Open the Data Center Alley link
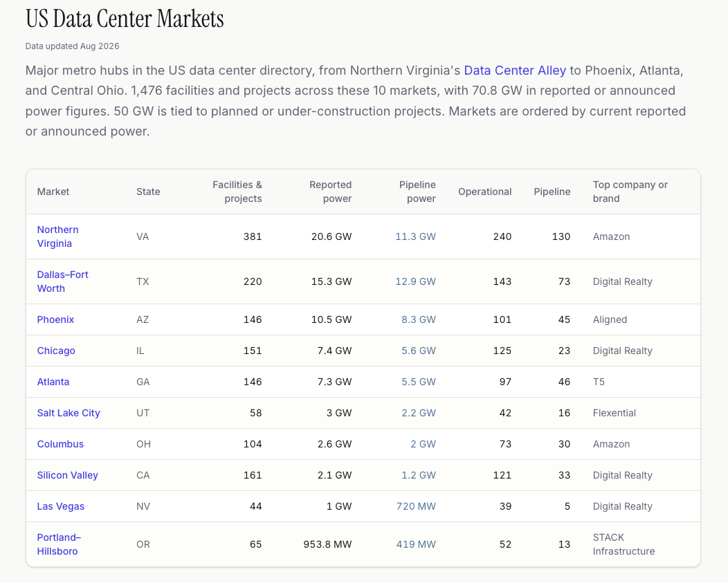The image size is (728, 583). point(515,71)
